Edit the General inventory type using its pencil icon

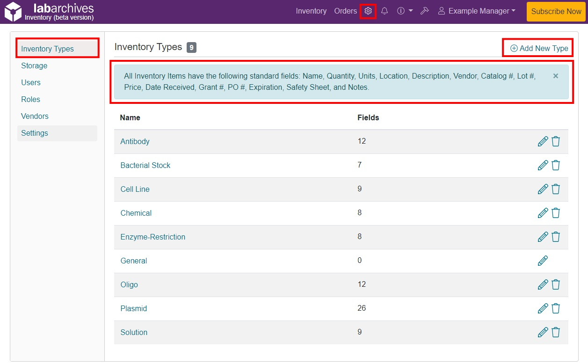point(543,261)
